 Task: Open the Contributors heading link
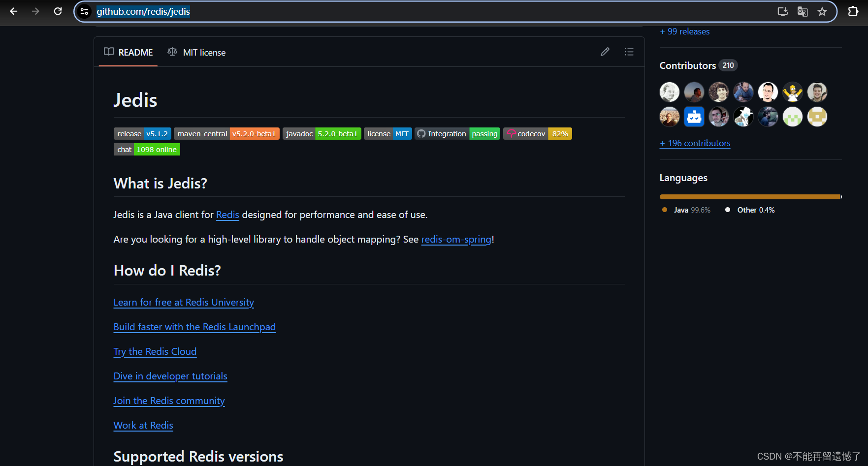(x=688, y=65)
